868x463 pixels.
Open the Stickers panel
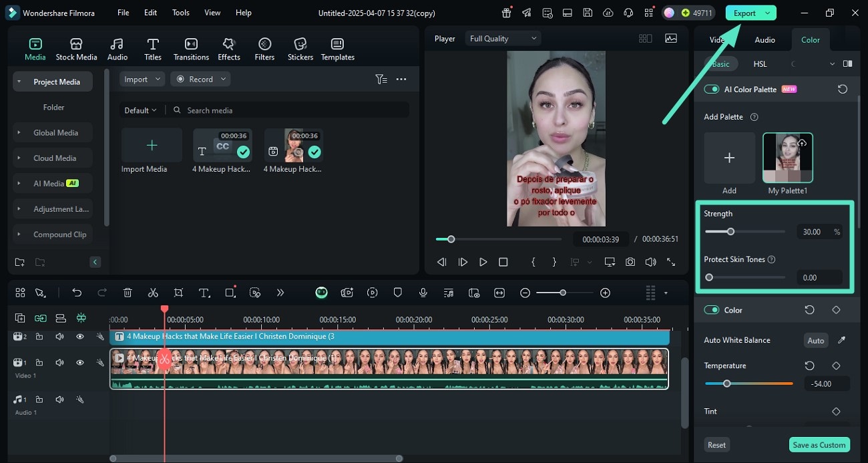(300, 49)
